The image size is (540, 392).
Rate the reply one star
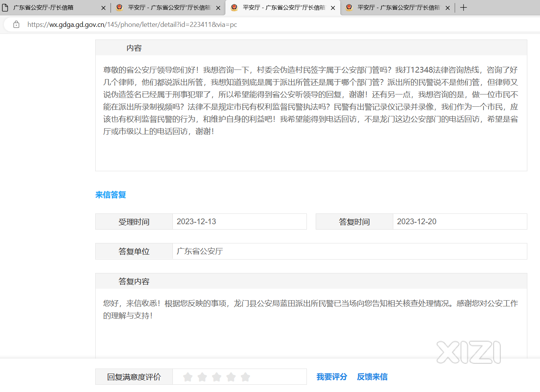(188, 377)
